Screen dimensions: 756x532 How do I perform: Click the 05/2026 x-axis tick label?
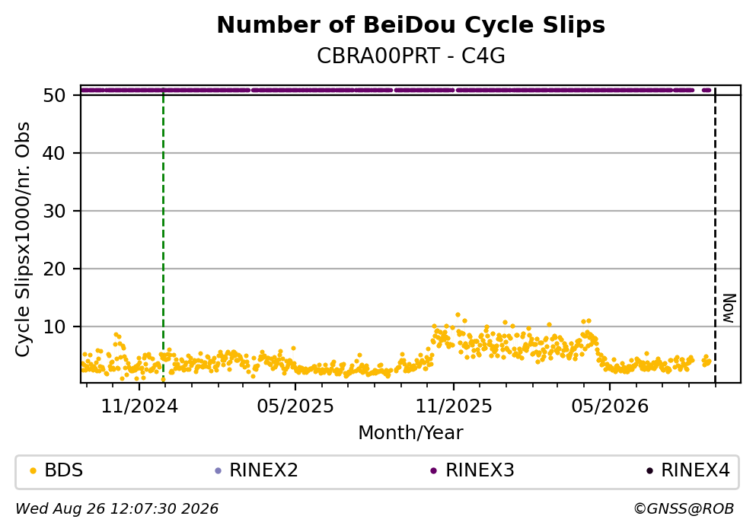coord(610,406)
